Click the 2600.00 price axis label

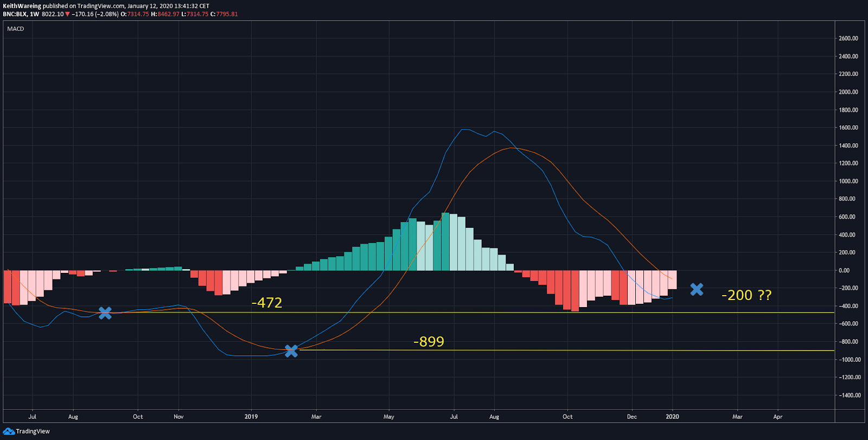coord(848,39)
